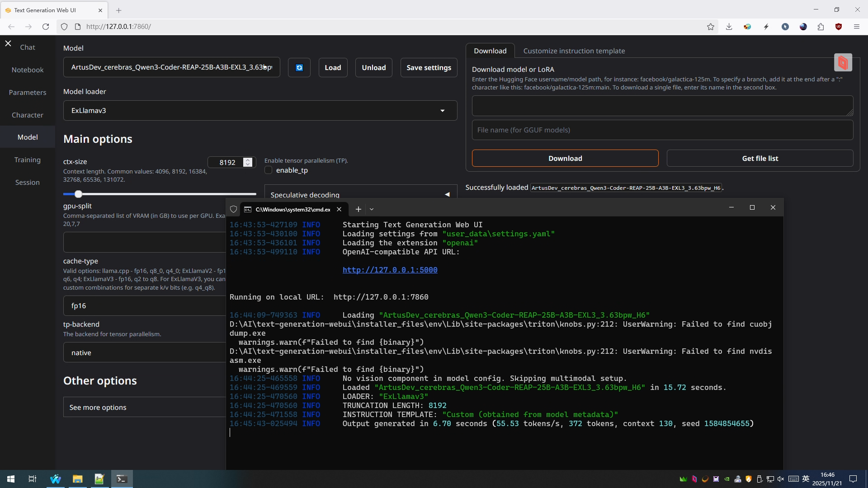Open terminal tab dropdown chevron

pyautogui.click(x=372, y=209)
